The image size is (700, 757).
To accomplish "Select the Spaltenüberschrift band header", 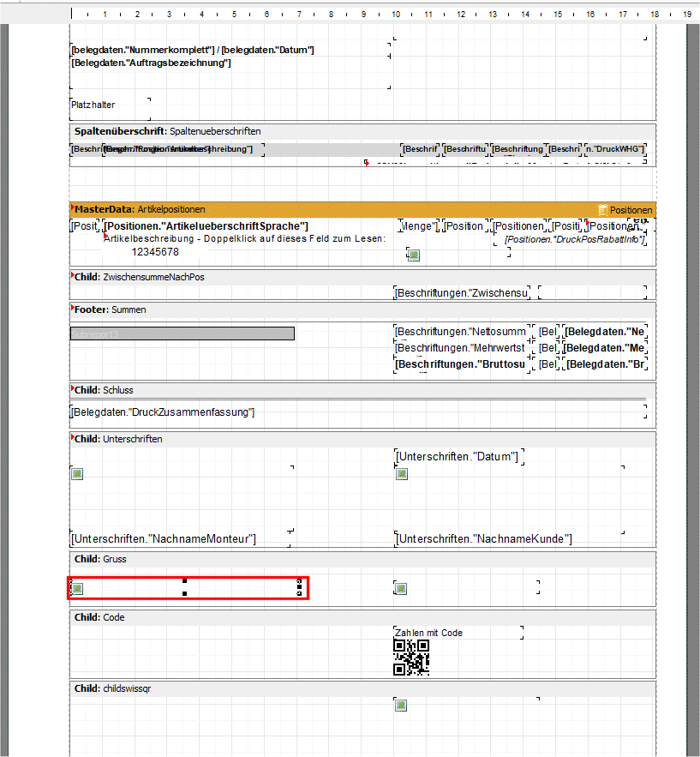I will point(362,131).
